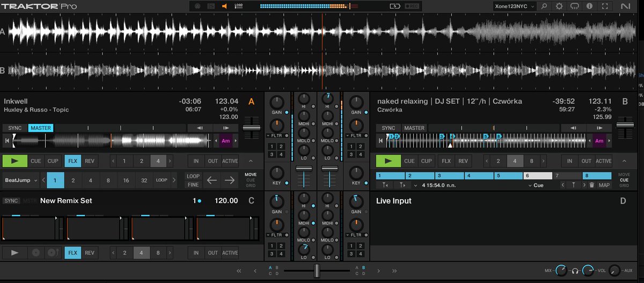644x283 pixels.
Task: Open preferences with the gear icon
Action: tap(560, 6)
